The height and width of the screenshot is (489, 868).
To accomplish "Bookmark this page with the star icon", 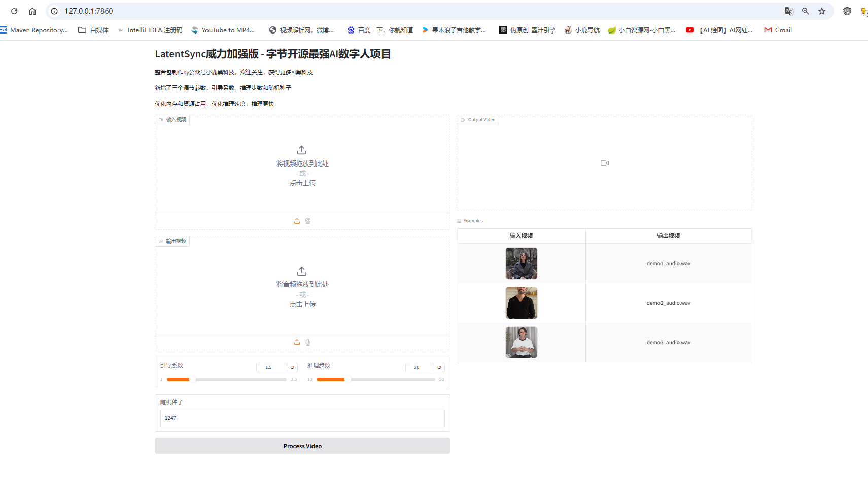I will click(x=822, y=11).
